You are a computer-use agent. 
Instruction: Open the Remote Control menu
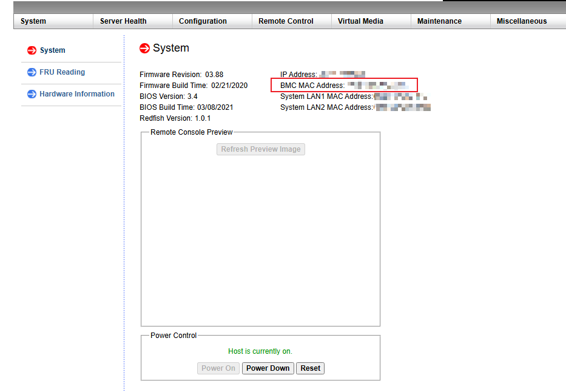point(286,21)
